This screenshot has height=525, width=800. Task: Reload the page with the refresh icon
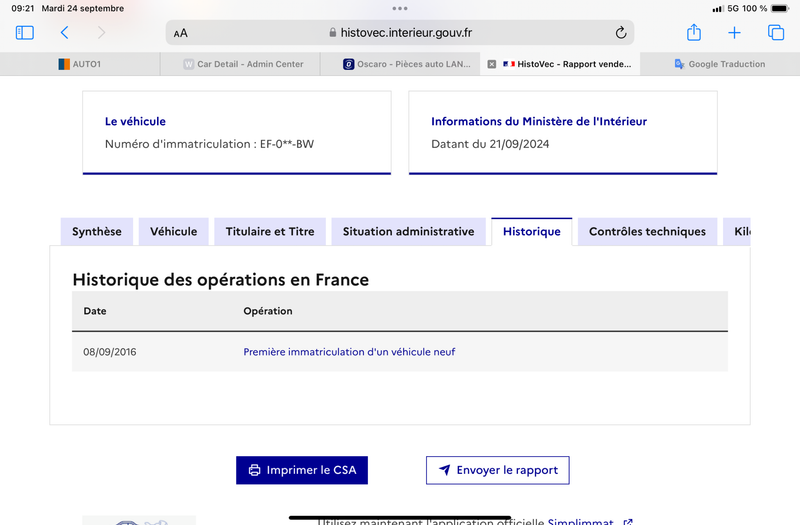click(620, 33)
